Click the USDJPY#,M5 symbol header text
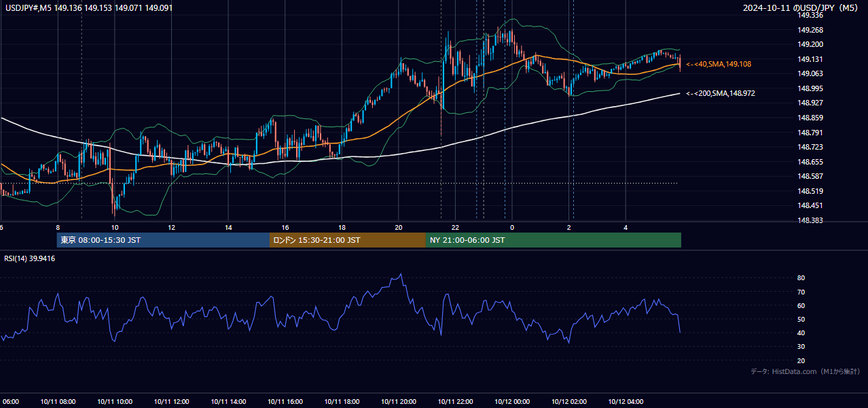The width and height of the screenshot is (868, 408). [88, 8]
